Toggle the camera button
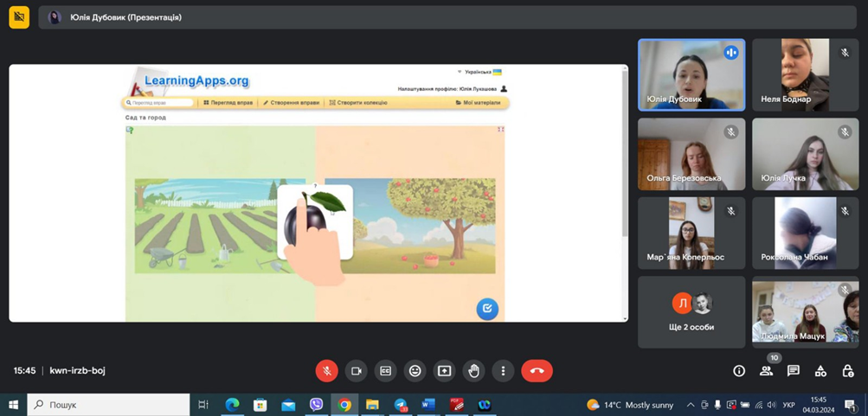The height and width of the screenshot is (416, 868). tap(356, 371)
